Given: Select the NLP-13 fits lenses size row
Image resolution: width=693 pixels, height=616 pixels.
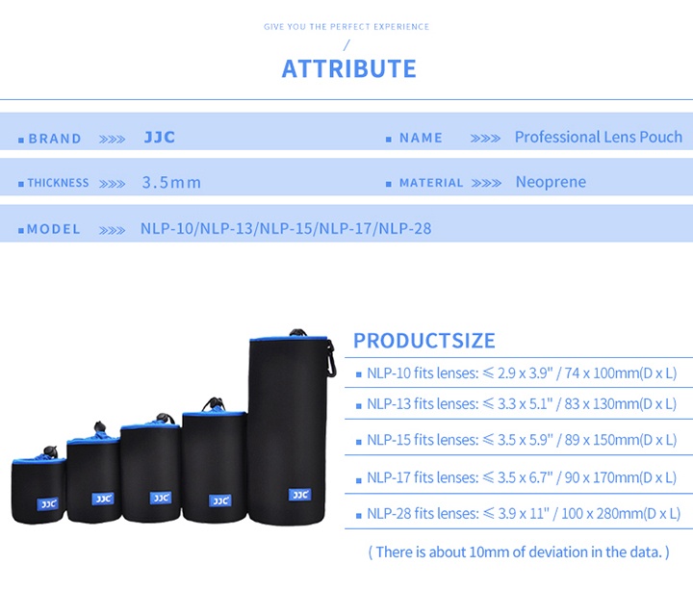Looking at the screenshot, I should point(521,403).
